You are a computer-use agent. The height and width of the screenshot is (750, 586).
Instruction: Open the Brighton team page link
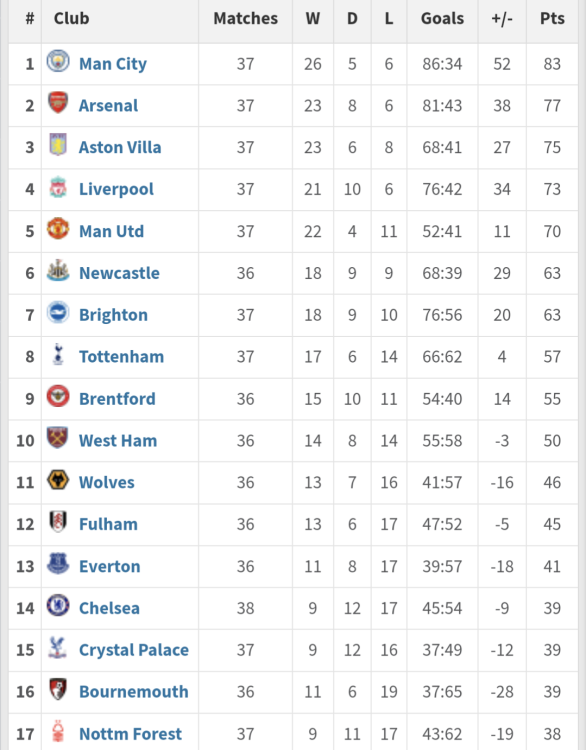coord(113,315)
